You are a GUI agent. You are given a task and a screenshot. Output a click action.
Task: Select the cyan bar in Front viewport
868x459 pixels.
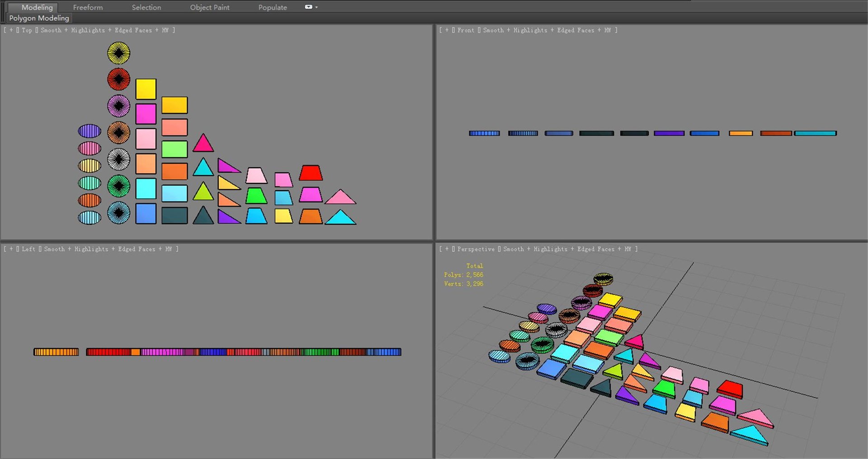[816, 133]
